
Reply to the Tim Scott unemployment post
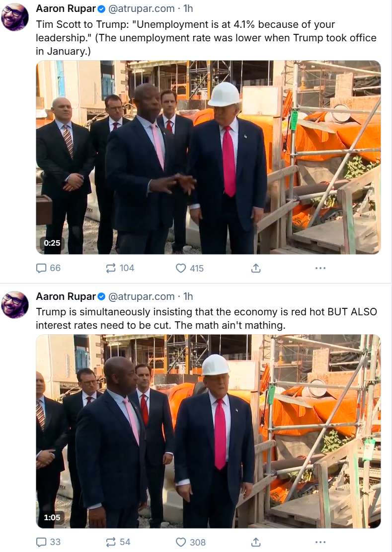click(48, 268)
